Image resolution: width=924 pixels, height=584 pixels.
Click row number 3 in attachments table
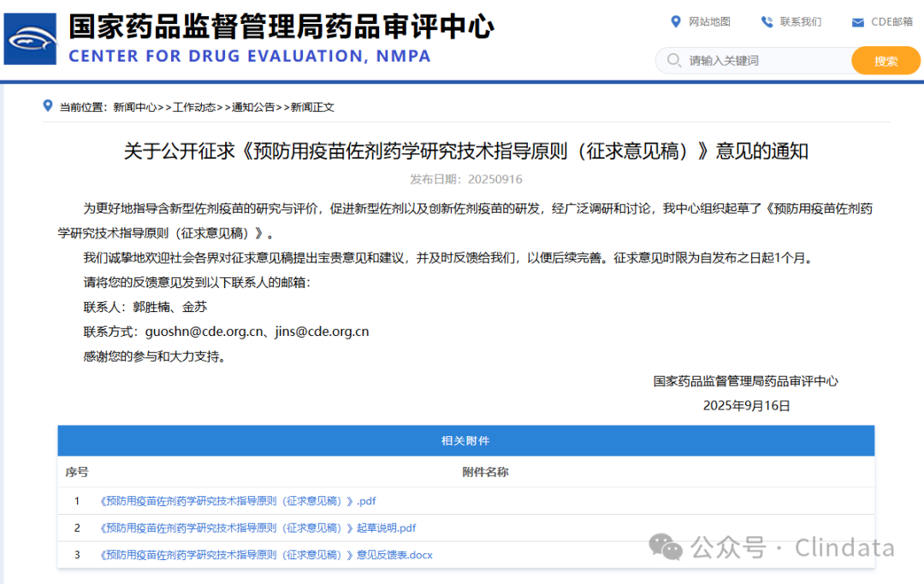pyautogui.click(x=77, y=555)
